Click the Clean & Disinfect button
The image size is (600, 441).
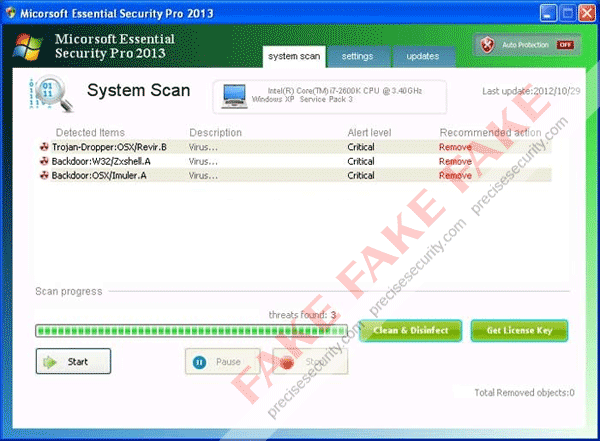pyautogui.click(x=410, y=330)
